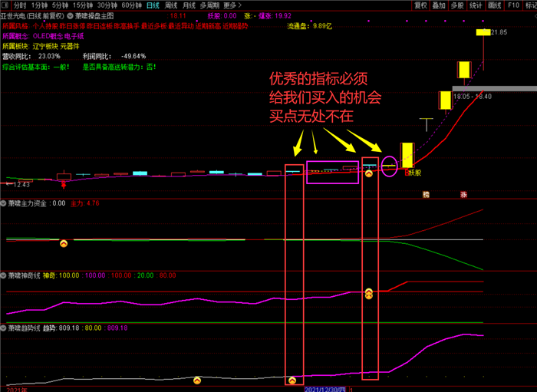Screen dimensions: 537x392
Task: Switch to the 周线 weekly tab
Action: point(171,5)
